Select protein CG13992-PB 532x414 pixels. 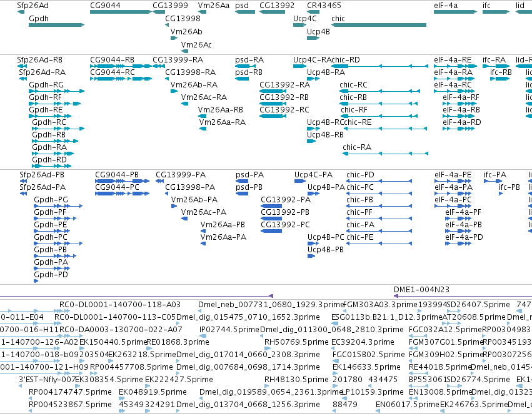tap(271, 219)
